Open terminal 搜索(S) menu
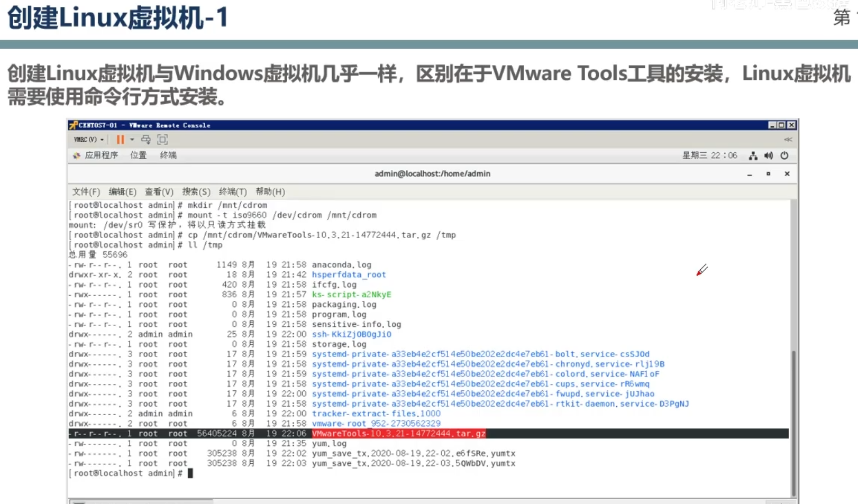 pos(196,191)
